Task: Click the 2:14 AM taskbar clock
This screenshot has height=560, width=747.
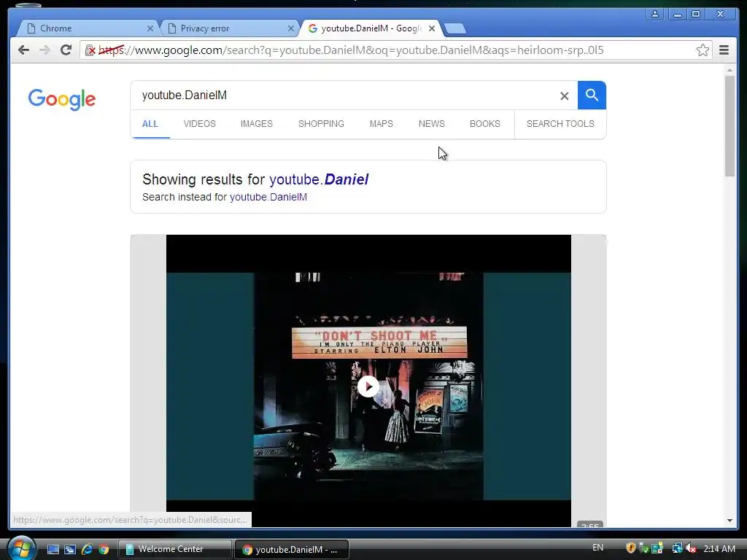Action: point(719,548)
